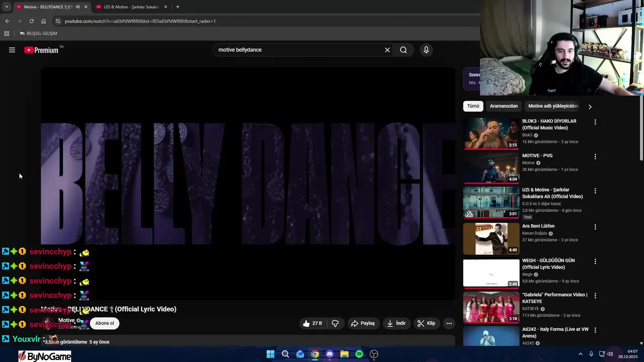Open the system tray volume control
Viewport: 644px width, 362px height.
tap(610, 354)
